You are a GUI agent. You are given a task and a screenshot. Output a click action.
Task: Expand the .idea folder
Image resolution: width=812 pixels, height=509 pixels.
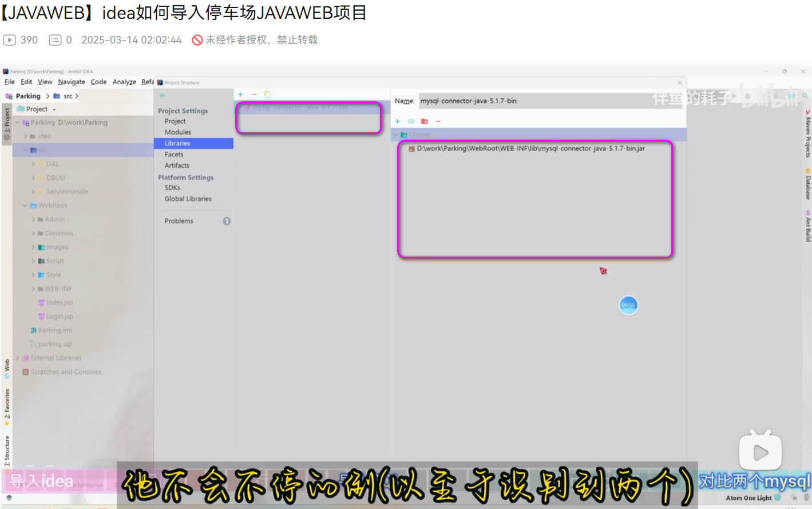click(25, 136)
